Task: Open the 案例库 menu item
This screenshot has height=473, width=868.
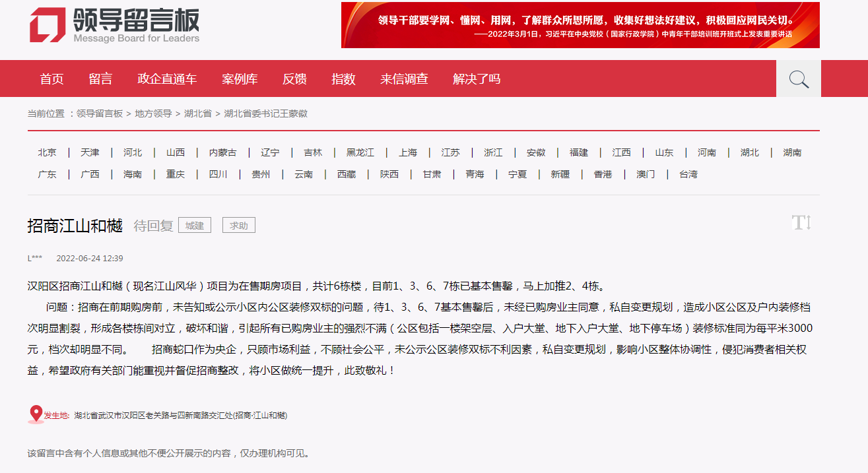Action: coord(240,79)
